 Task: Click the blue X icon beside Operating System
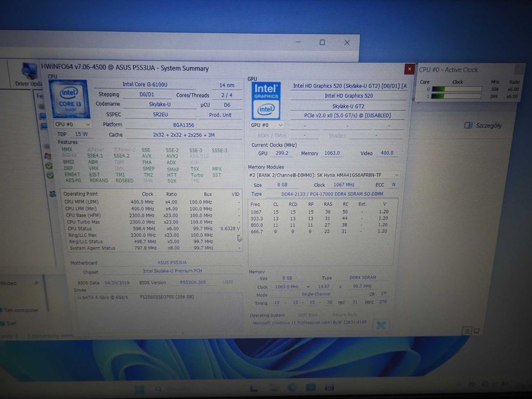click(x=381, y=325)
